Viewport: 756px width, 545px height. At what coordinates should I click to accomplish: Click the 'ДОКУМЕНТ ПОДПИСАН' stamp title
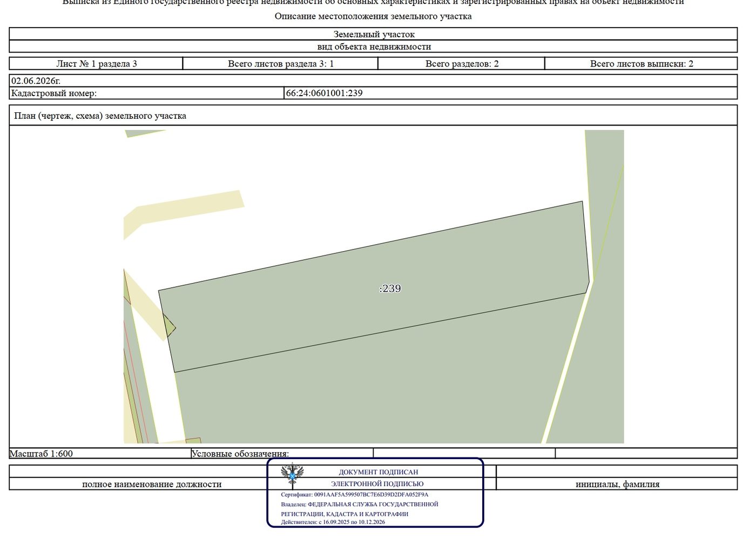(x=378, y=472)
